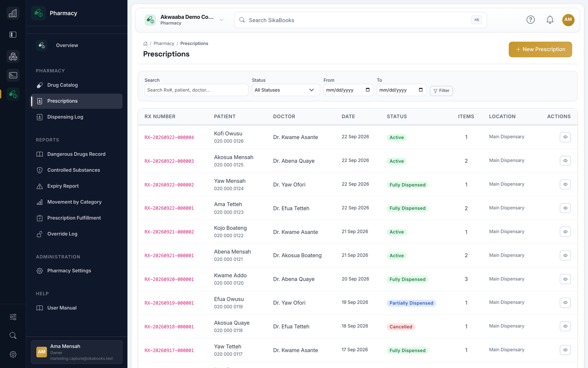Image resolution: width=588 pixels, height=368 pixels.
Task: Focus the Search SikaBooks field
Action: (361, 20)
